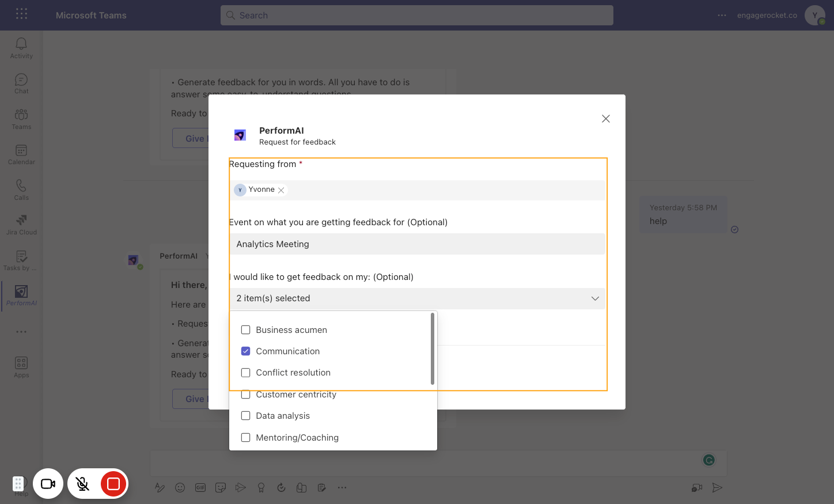Click the PerformAI sender name in chat
The image size is (834, 504).
pos(179,256)
